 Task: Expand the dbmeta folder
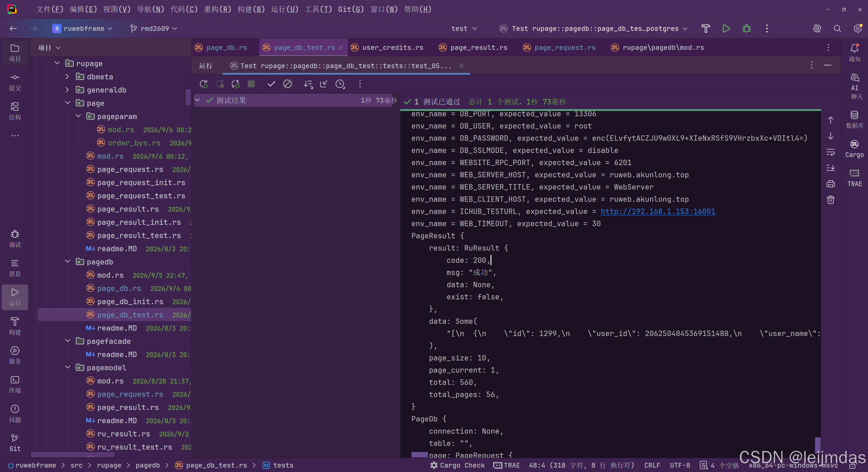[x=67, y=77]
